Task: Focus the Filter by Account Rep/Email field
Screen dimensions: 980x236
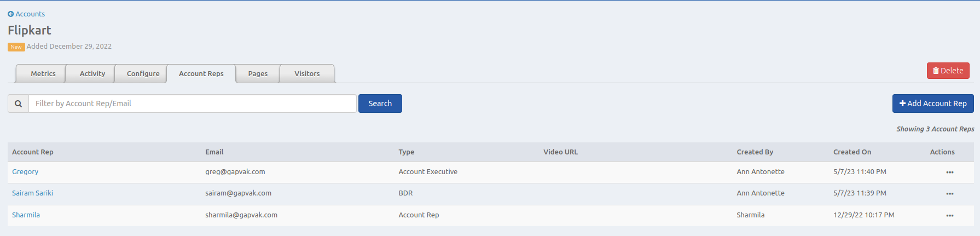Action: (193, 103)
